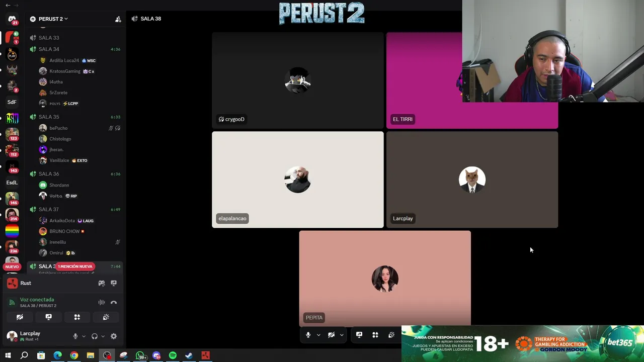Image resolution: width=644 pixels, height=362 pixels.
Task: Select the PEPITA participant tile
Action: tap(385, 278)
